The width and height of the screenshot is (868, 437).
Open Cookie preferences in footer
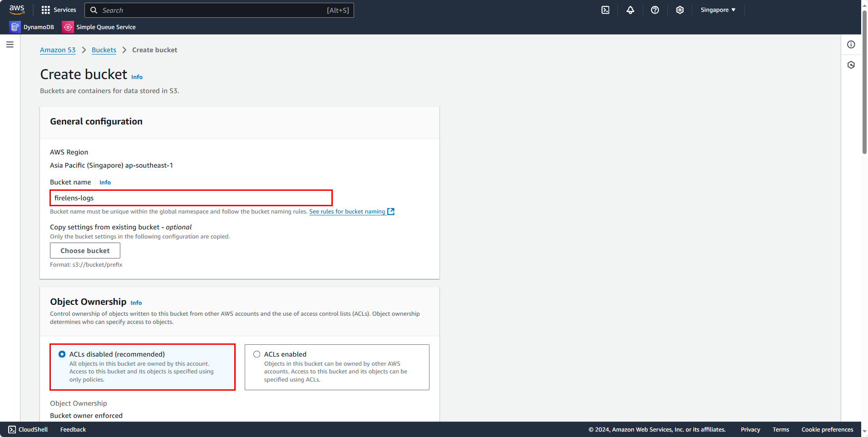827,430
